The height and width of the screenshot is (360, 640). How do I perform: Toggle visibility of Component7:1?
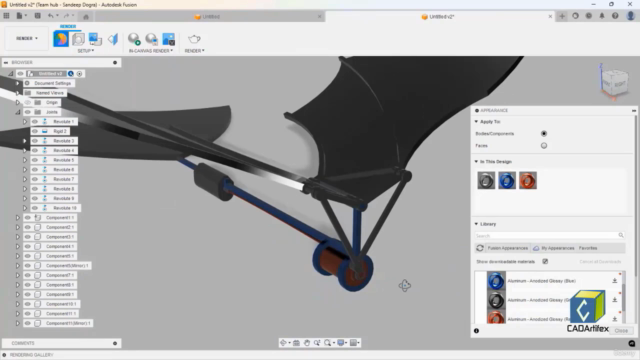tap(27, 275)
